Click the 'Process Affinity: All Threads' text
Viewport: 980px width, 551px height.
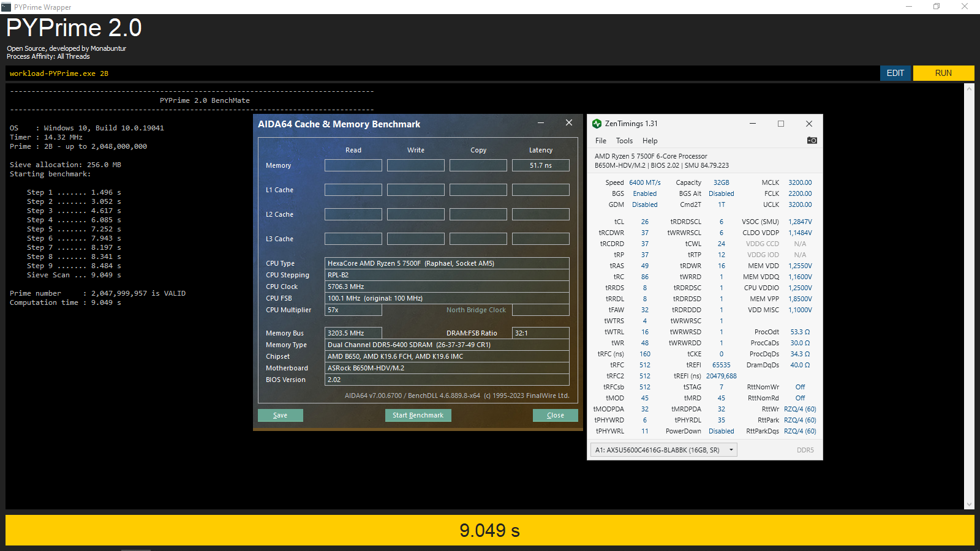(x=48, y=56)
